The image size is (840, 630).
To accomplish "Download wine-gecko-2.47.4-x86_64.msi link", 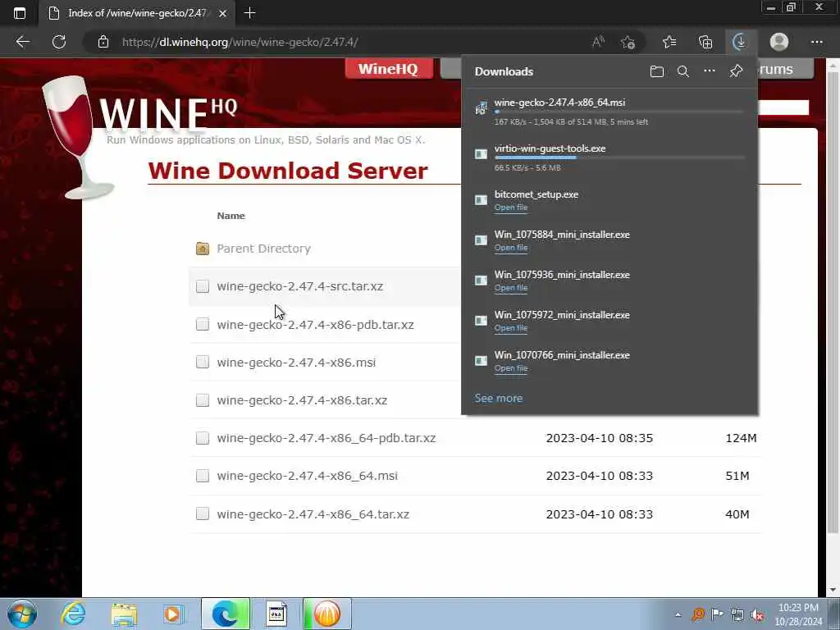I will 307,476.
